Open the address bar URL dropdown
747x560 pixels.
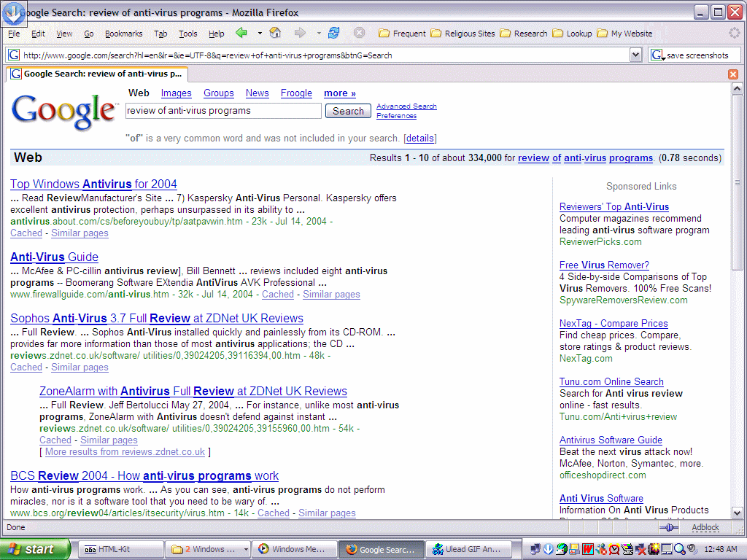[x=635, y=55]
